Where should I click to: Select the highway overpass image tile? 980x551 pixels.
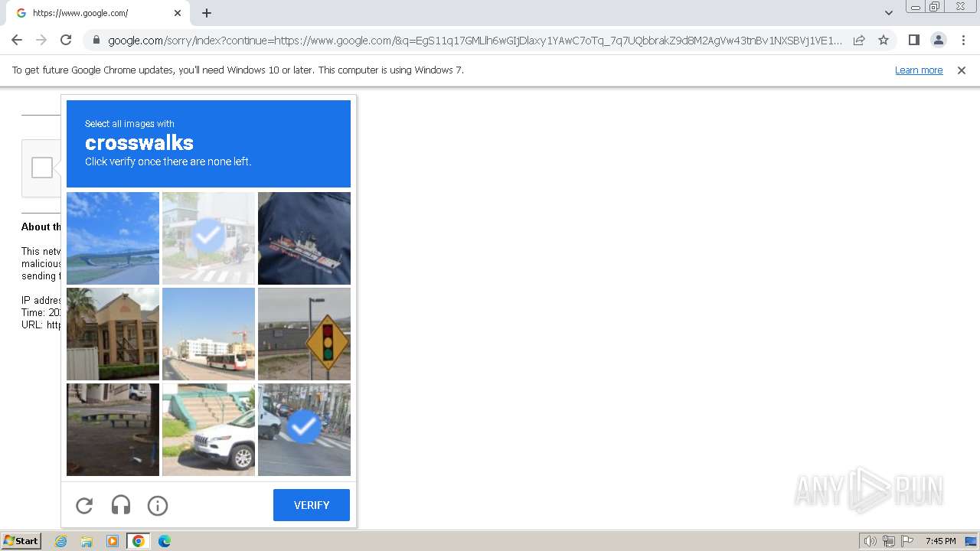pos(113,238)
